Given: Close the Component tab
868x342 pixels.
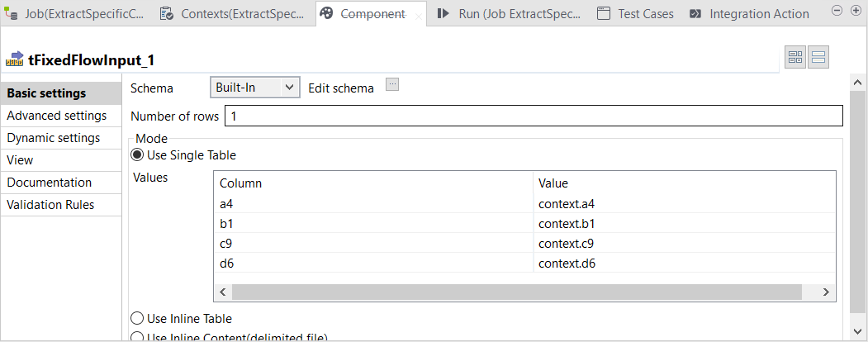Looking at the screenshot, I should [x=420, y=15].
